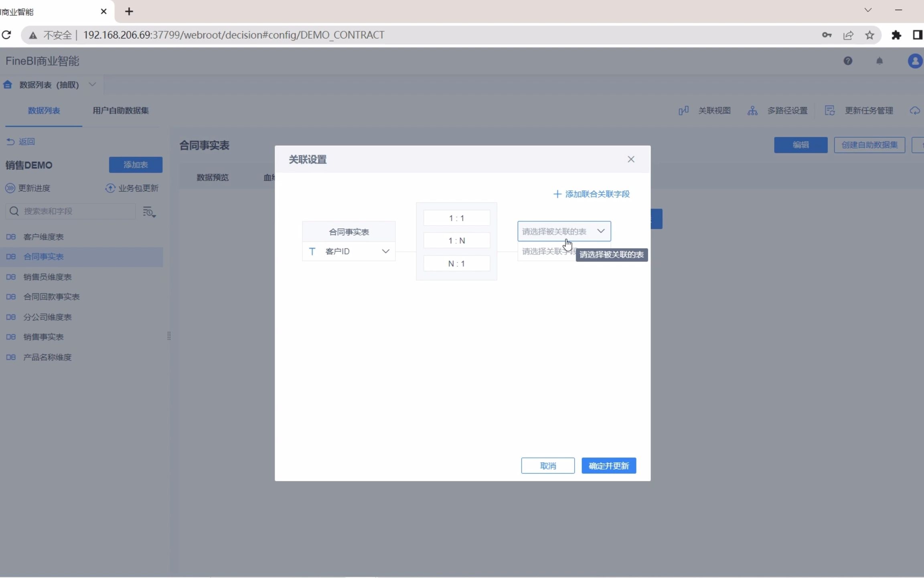Open the 客户ID field dropdown

tap(349, 251)
